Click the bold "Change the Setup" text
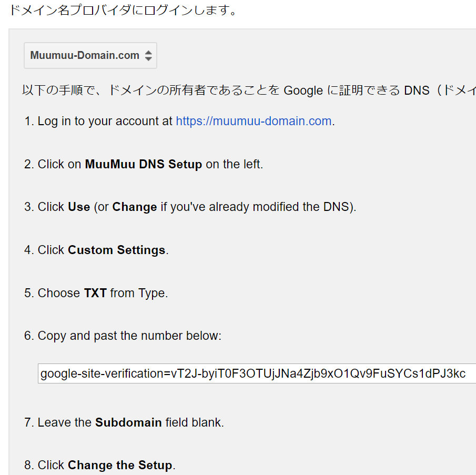The width and height of the screenshot is (476, 475). [120, 466]
